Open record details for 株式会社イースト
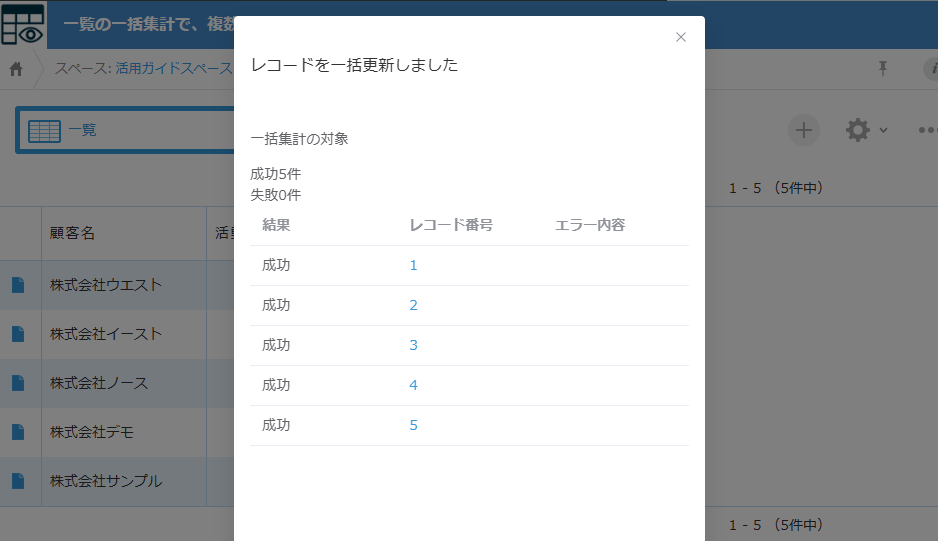This screenshot has height=541, width=938. pos(18,334)
